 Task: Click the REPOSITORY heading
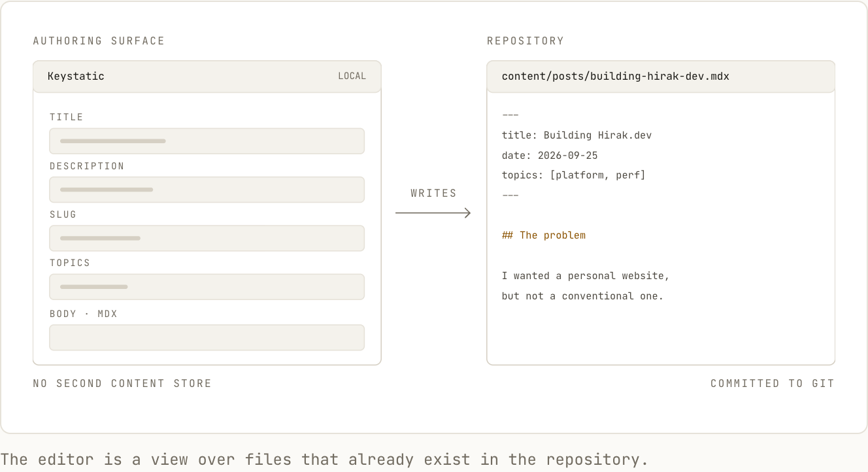tap(526, 41)
